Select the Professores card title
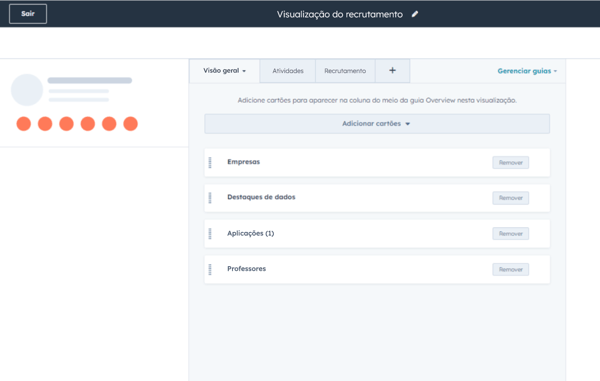The width and height of the screenshot is (600, 381). 246,269
